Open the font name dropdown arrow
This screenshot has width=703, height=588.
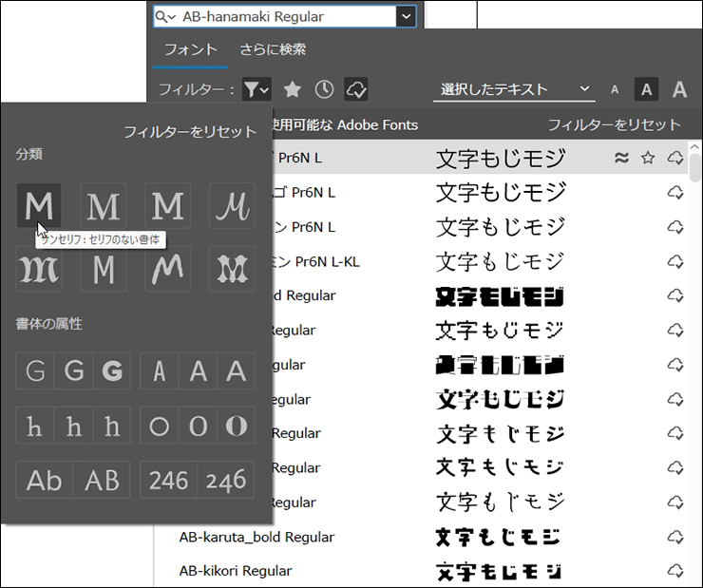coord(407,16)
